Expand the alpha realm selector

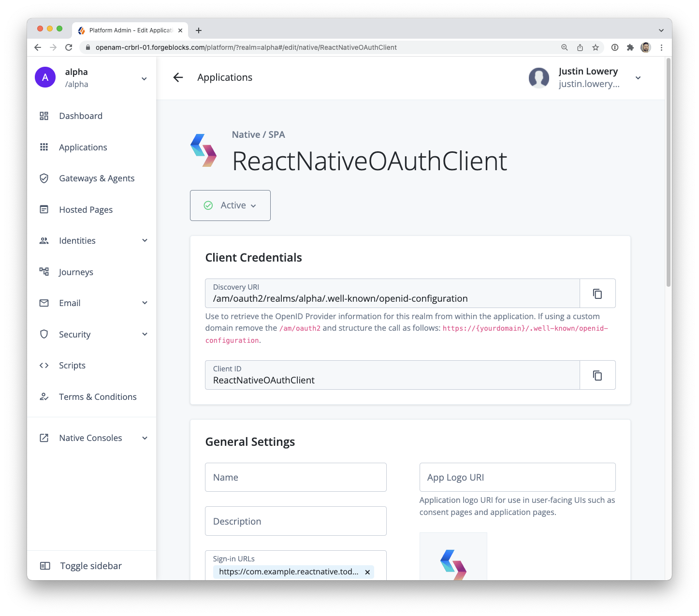[x=144, y=78]
